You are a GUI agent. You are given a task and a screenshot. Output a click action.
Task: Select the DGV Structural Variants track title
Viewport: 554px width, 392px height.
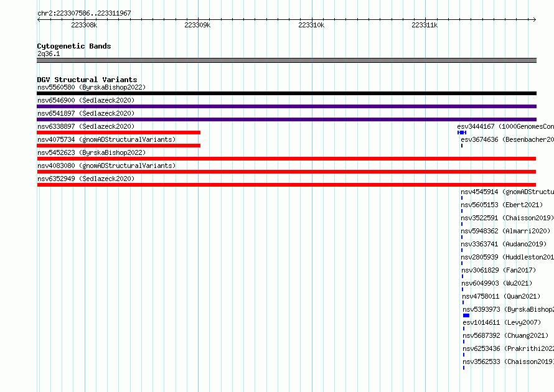[x=87, y=80]
